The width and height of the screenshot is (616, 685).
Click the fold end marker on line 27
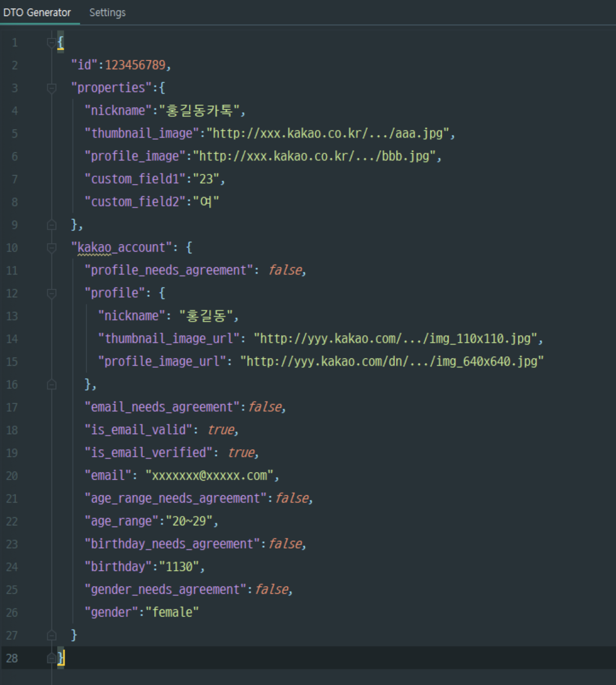point(52,635)
